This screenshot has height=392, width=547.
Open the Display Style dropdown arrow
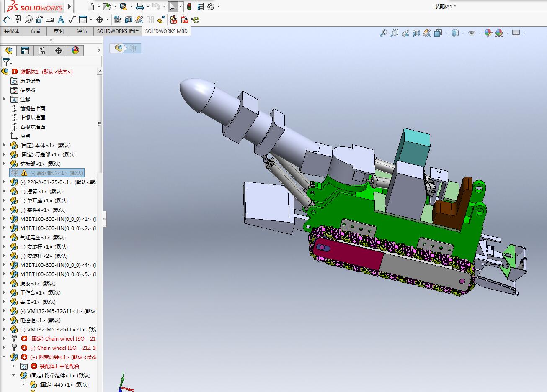pyautogui.click(x=463, y=33)
